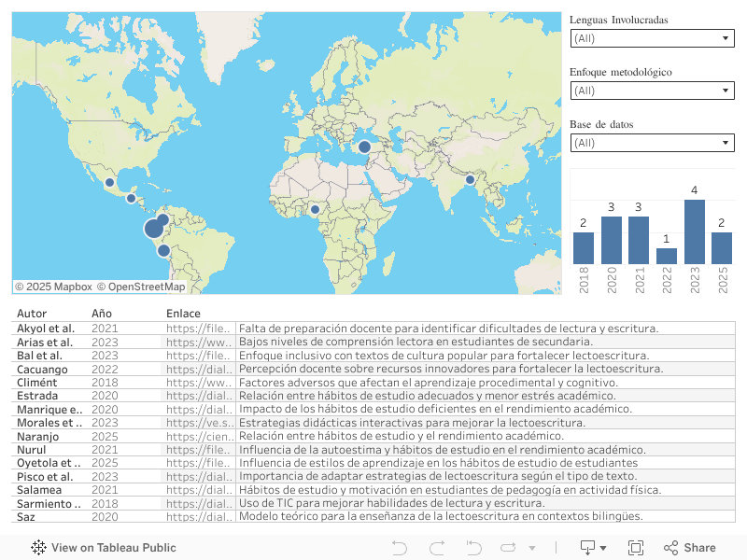Click the undo arrow in bottom toolbar

pyautogui.click(x=400, y=548)
